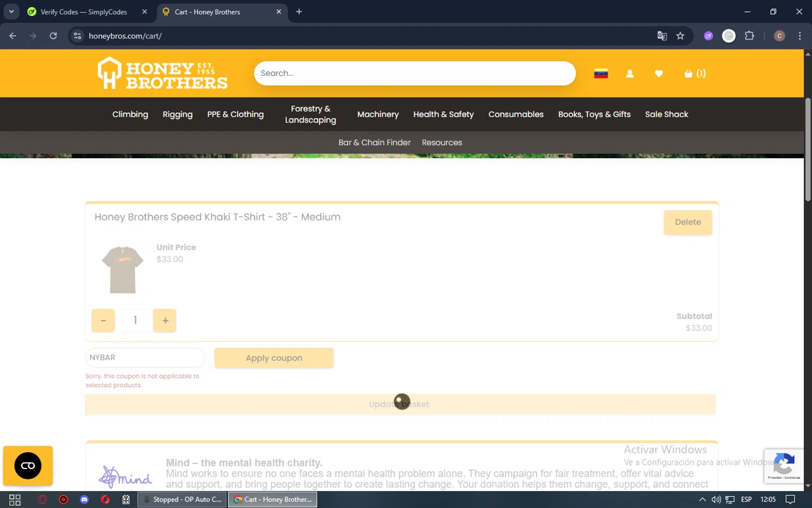
Task: Open the Consumables menu
Action: point(516,114)
